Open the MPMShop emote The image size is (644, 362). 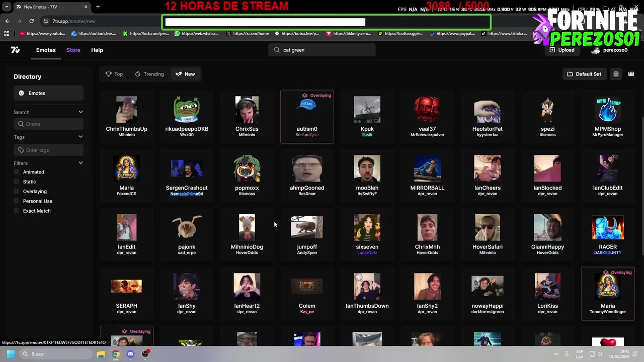tap(608, 117)
